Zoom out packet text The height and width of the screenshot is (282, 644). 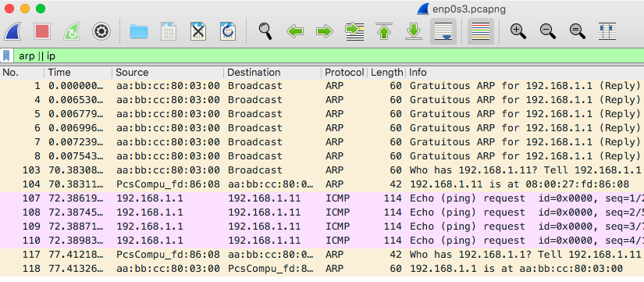click(548, 32)
